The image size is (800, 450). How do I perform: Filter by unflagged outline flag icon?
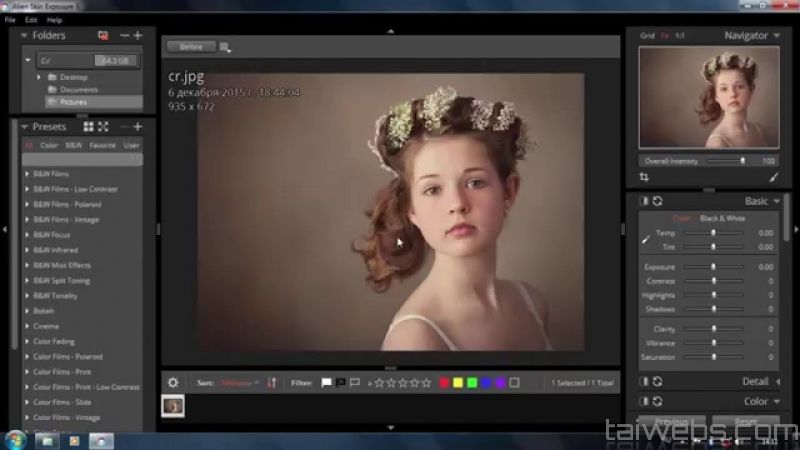(x=355, y=382)
